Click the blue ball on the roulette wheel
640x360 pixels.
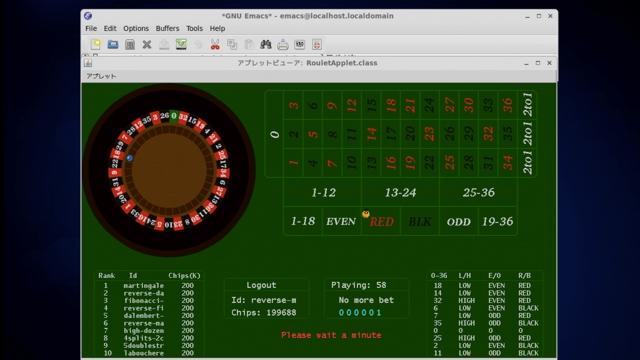(x=129, y=158)
